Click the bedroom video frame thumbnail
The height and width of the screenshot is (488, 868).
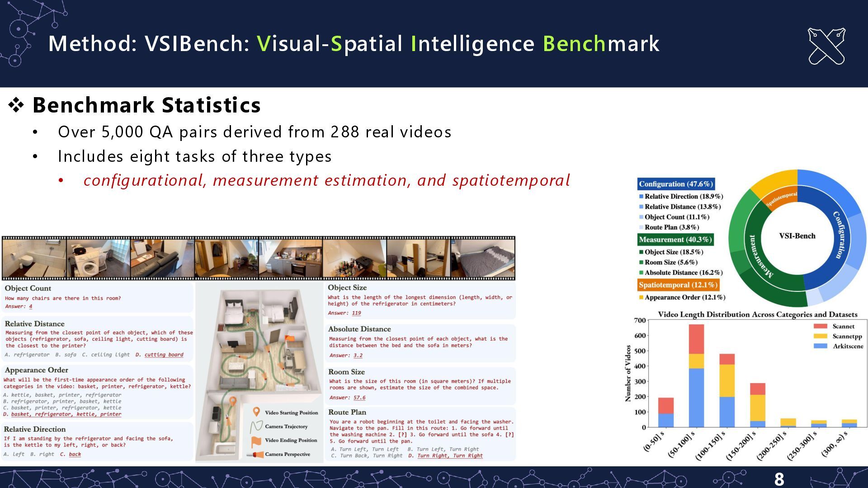[x=483, y=258]
